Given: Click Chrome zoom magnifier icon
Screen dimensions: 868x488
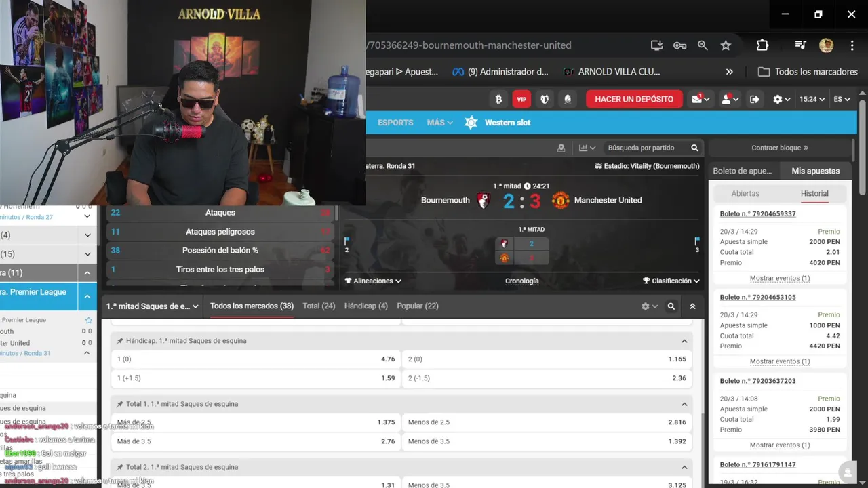Looking at the screenshot, I should click(x=703, y=45).
